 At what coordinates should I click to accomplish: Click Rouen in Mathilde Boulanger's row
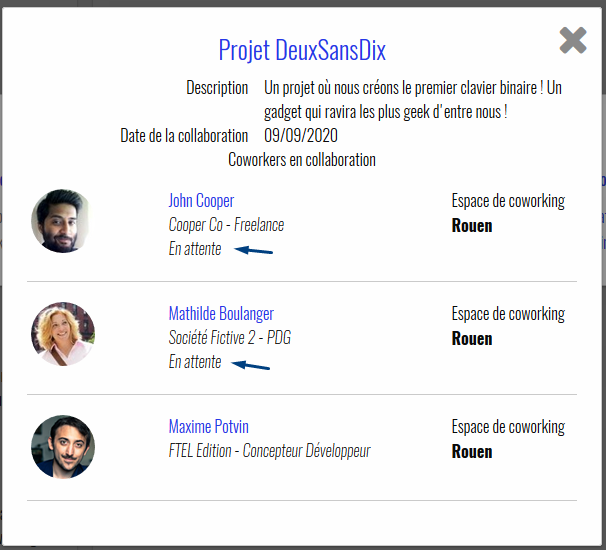pyautogui.click(x=472, y=339)
